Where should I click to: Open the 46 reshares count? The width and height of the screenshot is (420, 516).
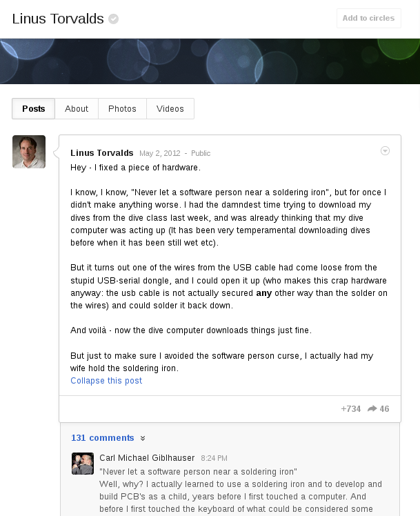[x=384, y=408]
